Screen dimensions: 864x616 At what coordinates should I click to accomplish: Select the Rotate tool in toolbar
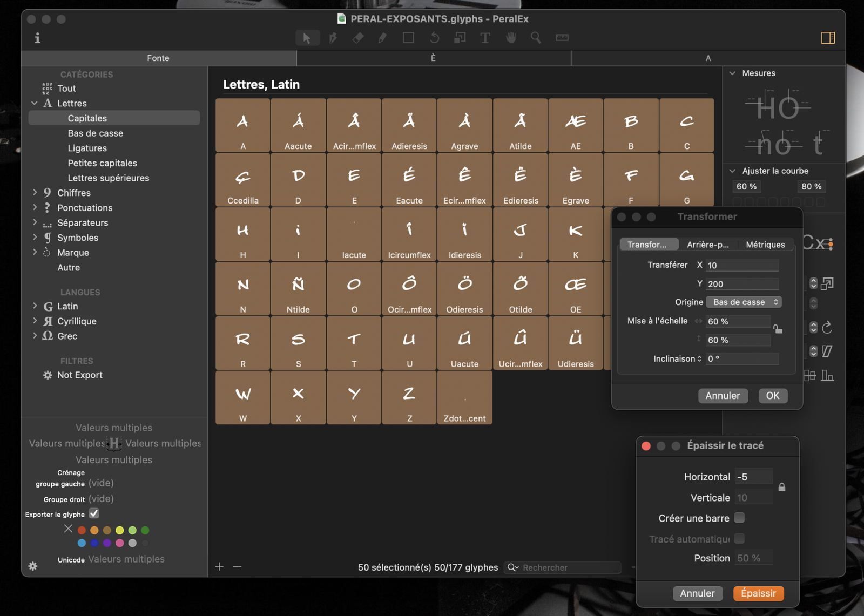[434, 38]
